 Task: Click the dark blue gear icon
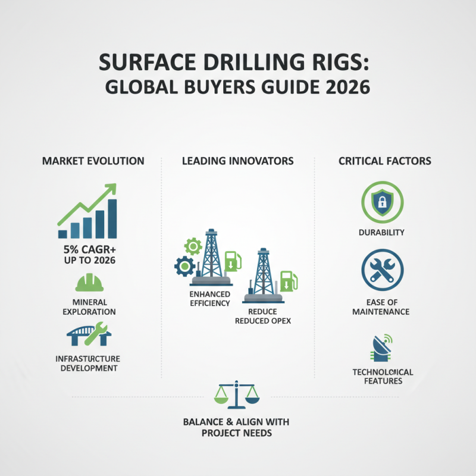(184, 266)
